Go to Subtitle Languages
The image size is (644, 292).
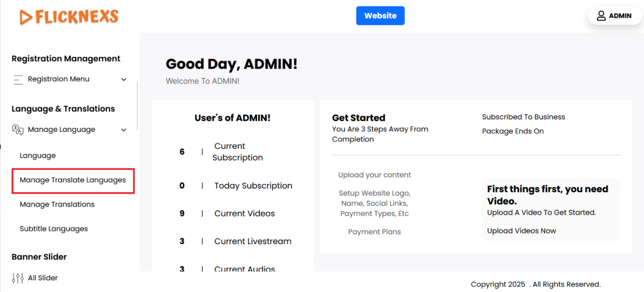(x=54, y=229)
